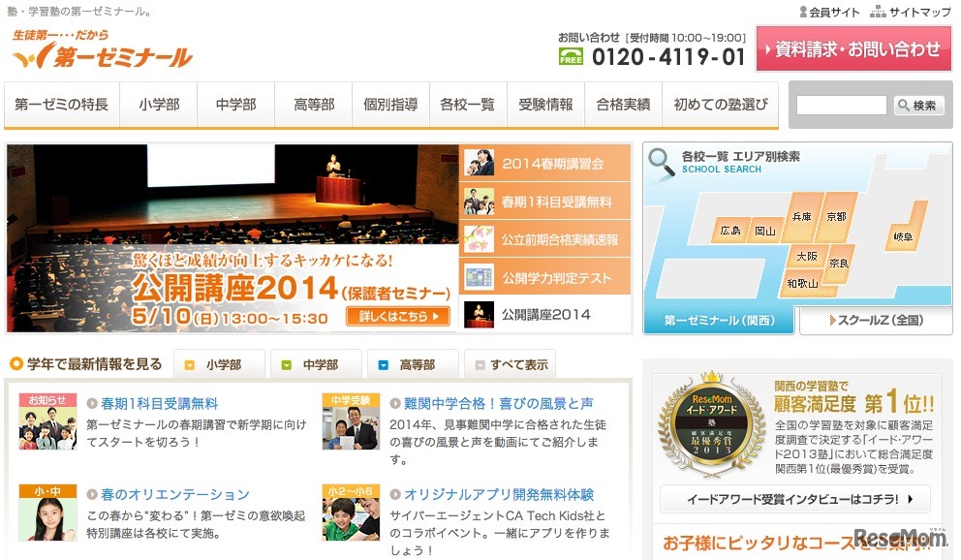
Task: Select the 公開講座2014 banner tab
Action: [544, 314]
